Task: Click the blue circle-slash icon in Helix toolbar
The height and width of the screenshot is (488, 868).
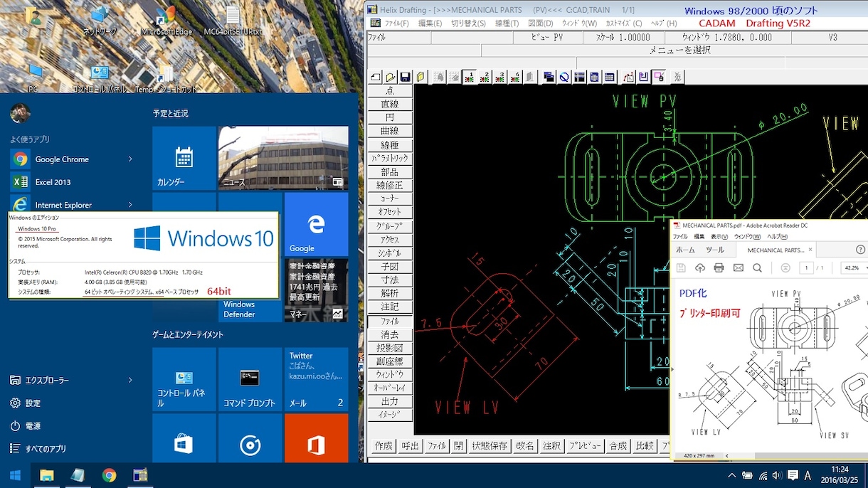Action: 563,77
